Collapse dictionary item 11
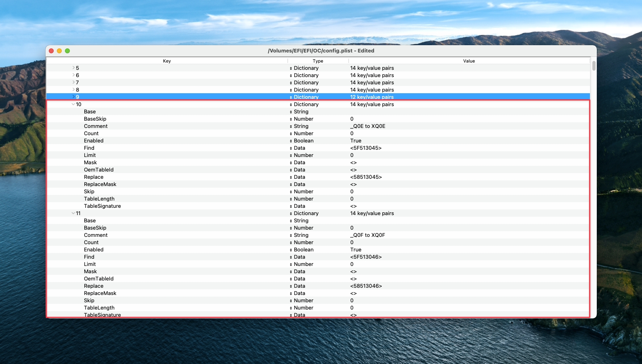 coord(73,213)
